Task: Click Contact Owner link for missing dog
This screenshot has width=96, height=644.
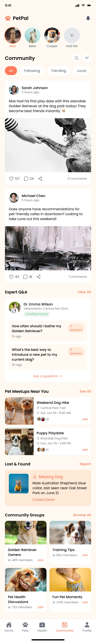Action: [44, 499]
